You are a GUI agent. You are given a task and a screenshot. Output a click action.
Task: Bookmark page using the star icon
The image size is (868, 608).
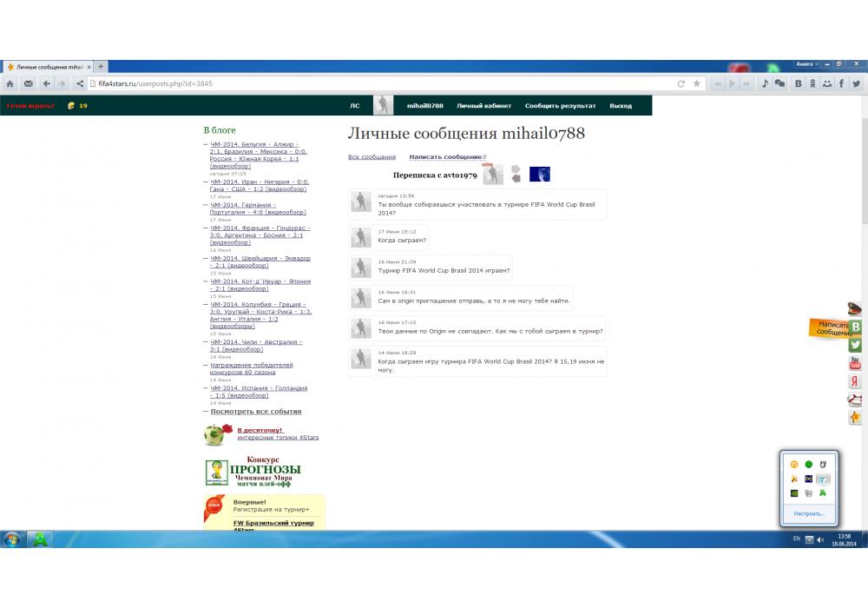tap(696, 83)
